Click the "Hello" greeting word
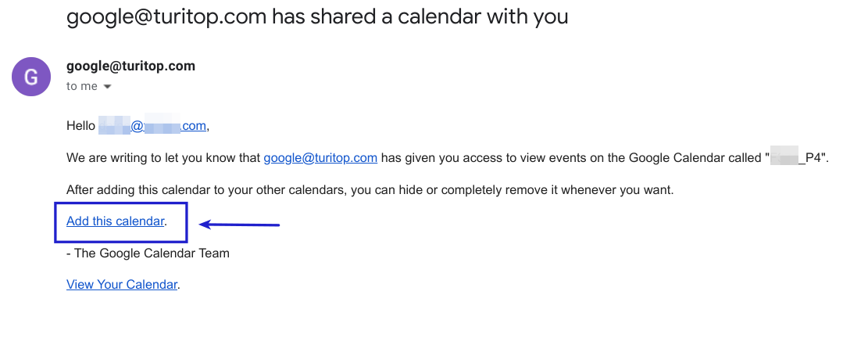Viewport: 868px width, 338px height. 80,126
